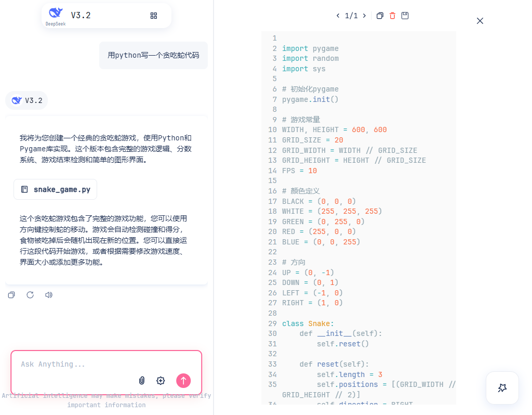Copy the code using the code panel copy icon
532x415 pixels.
coord(380,16)
